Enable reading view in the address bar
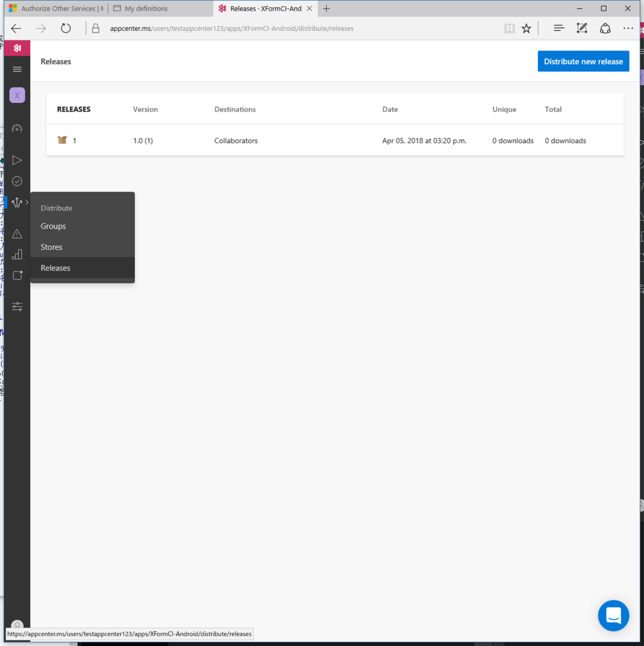The width and height of the screenshot is (644, 646). 509,28
